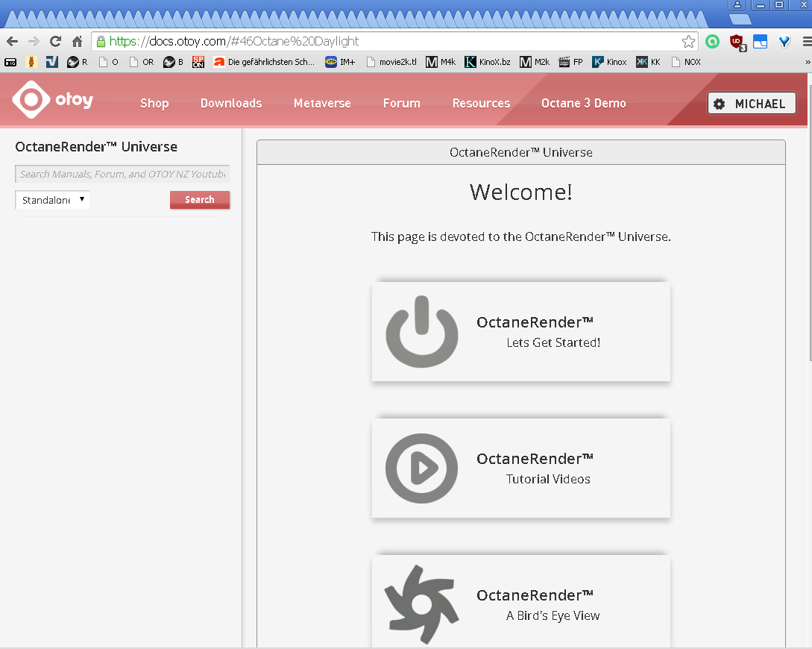
Task: Open the MICHAEL account button
Action: (x=752, y=104)
